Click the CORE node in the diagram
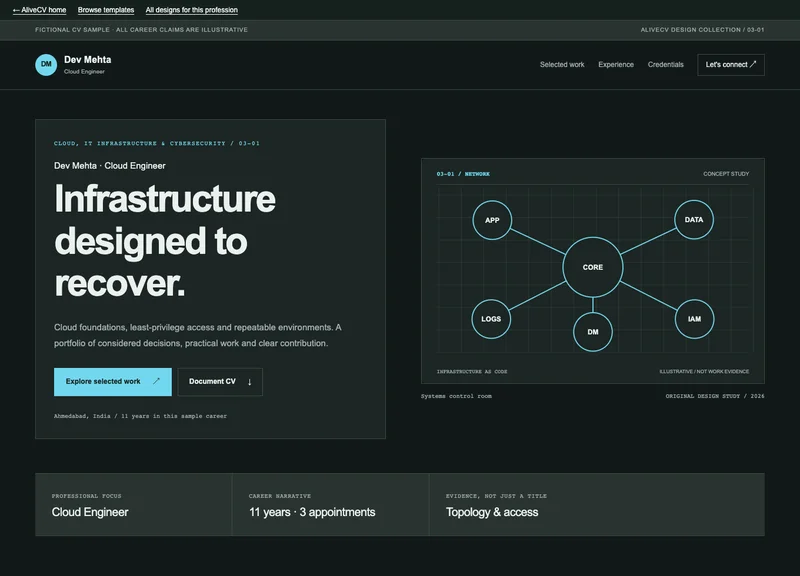 coord(592,267)
